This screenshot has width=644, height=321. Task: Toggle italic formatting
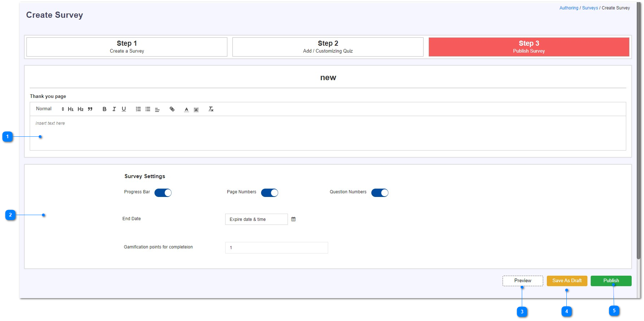click(x=114, y=109)
